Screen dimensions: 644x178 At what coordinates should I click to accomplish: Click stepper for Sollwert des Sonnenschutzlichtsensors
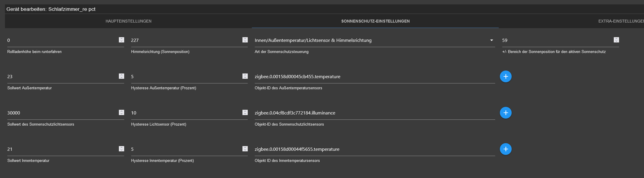122,112
